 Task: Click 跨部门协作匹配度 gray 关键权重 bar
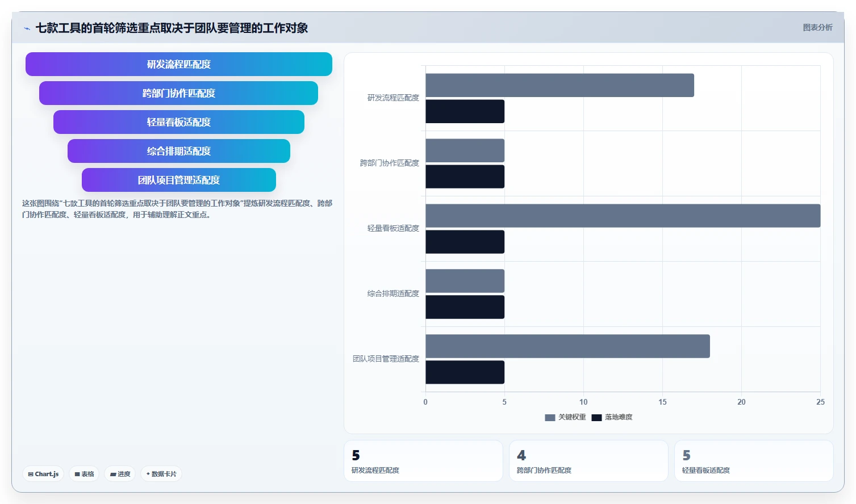[465, 150]
